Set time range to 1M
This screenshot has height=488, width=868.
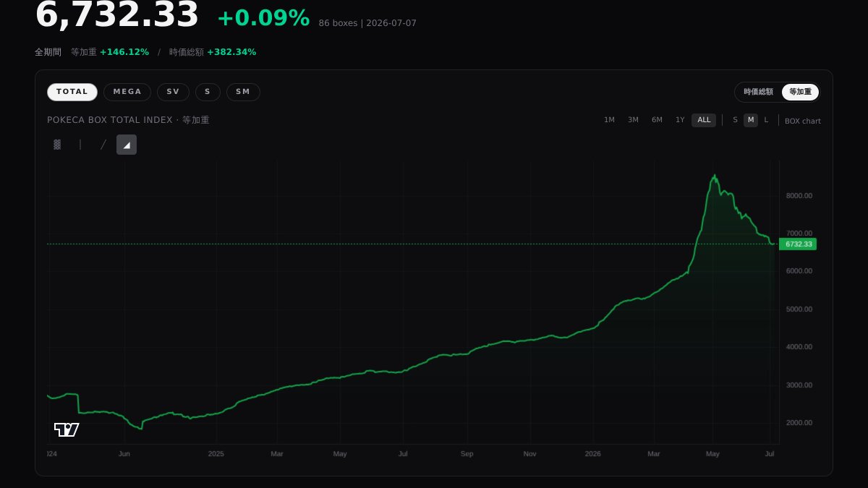(x=609, y=120)
